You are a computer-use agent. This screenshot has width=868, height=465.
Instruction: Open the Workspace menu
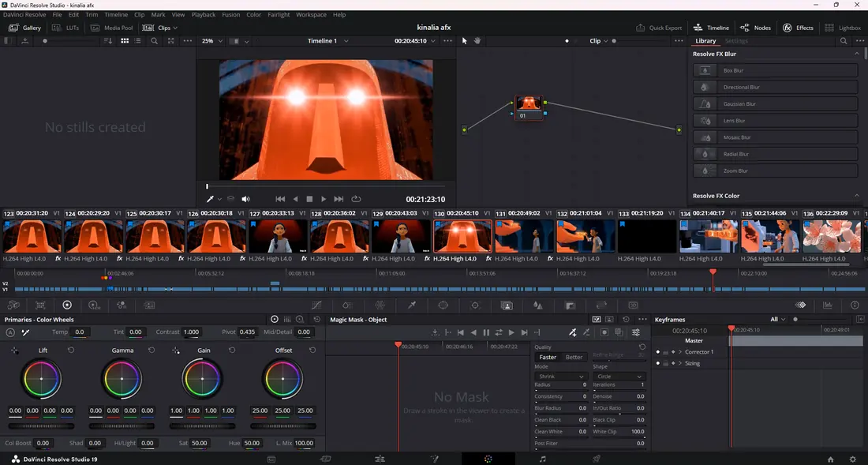pos(311,15)
